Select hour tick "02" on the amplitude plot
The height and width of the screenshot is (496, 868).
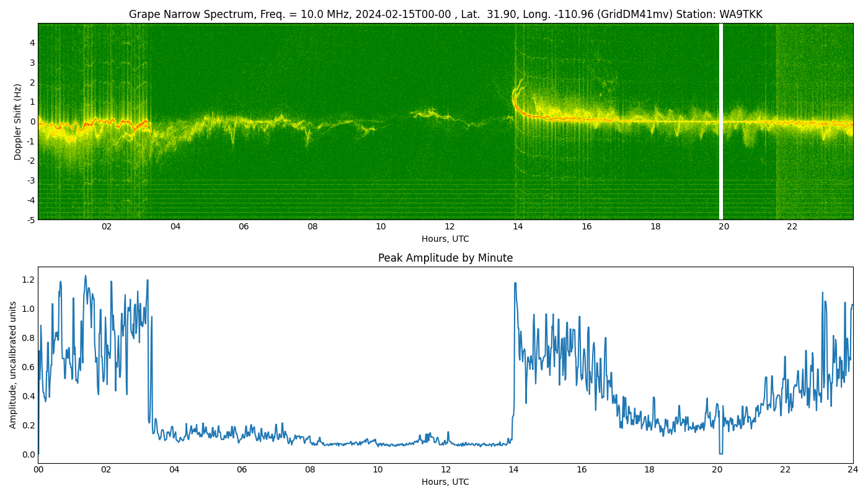coord(106,469)
